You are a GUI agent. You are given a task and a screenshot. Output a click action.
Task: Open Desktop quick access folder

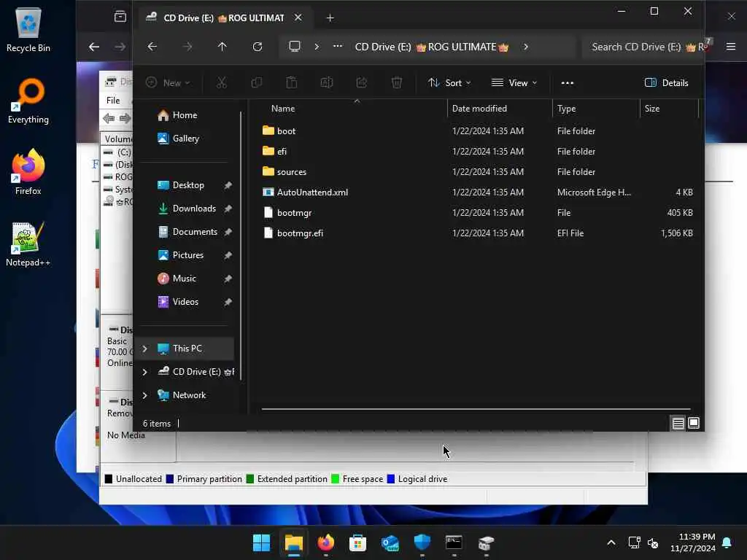[189, 185]
